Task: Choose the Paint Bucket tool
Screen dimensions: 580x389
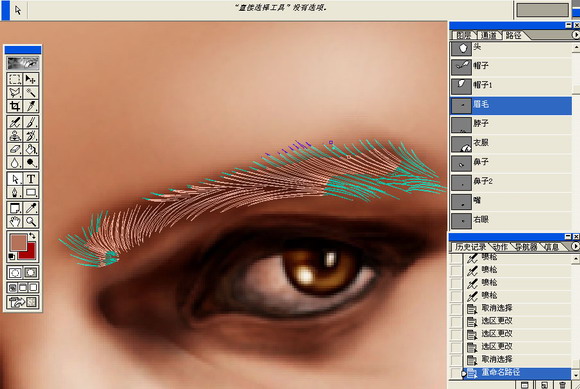Action: click(31, 149)
